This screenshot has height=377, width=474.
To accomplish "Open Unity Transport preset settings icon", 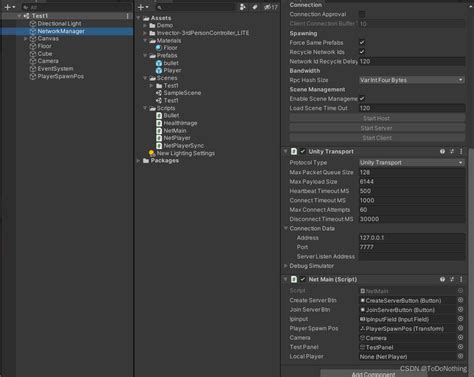I will pos(452,151).
